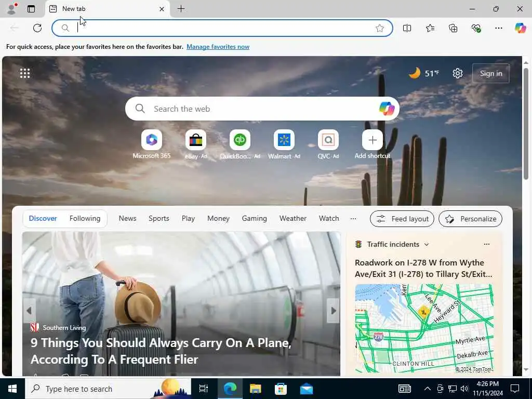Open the Weather feed tab

(x=293, y=219)
